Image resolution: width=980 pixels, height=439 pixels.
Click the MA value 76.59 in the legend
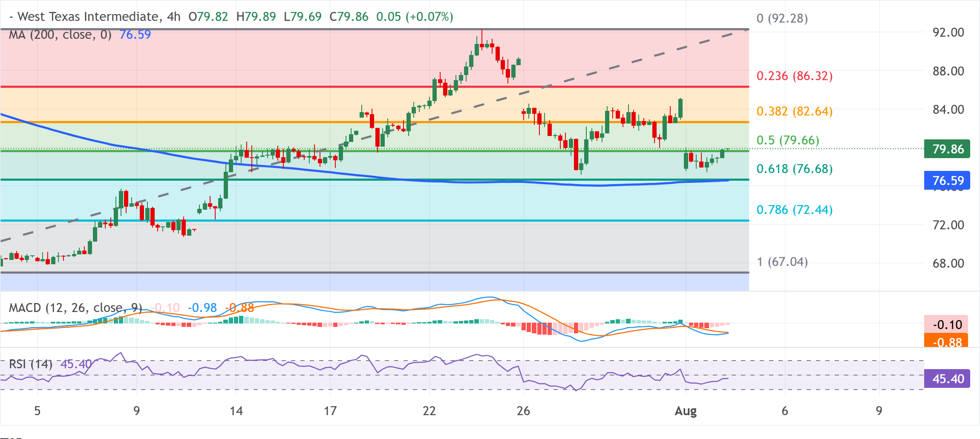tap(135, 35)
